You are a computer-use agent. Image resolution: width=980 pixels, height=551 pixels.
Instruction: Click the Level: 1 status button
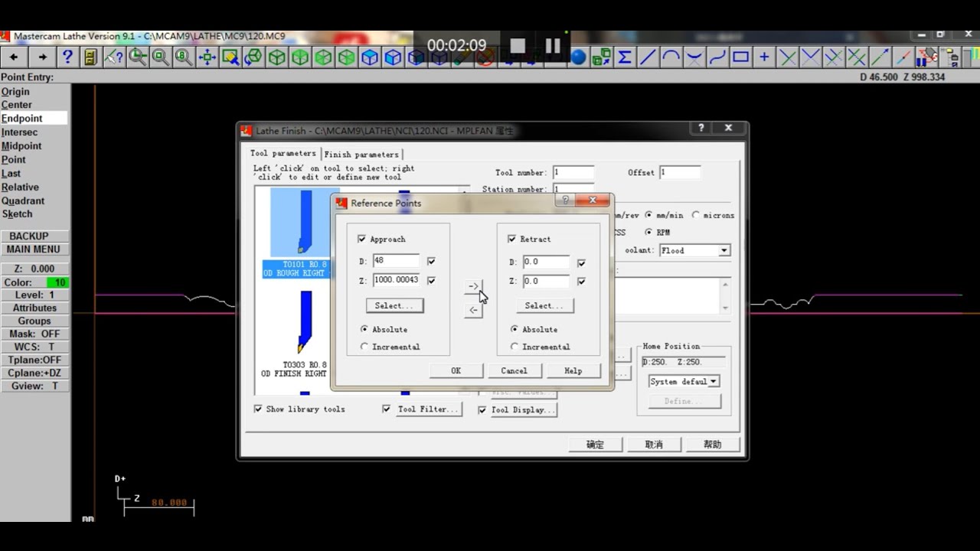(x=34, y=295)
